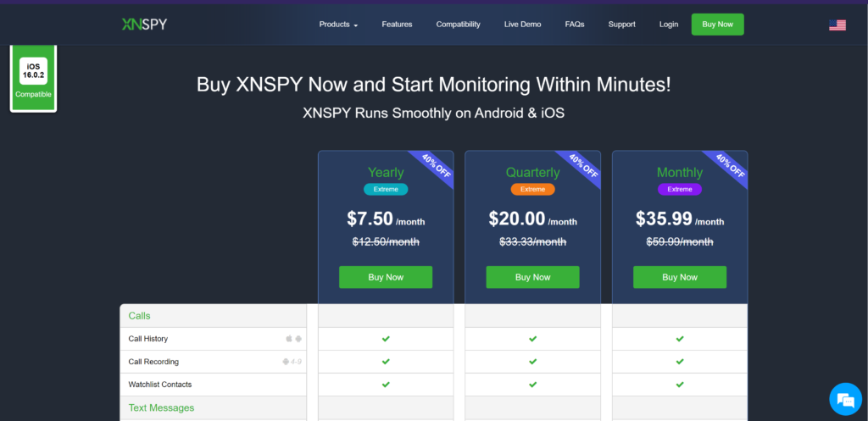The image size is (868, 421).
Task: Click the 4-9 version label in Call Recording
Action: coord(297,362)
